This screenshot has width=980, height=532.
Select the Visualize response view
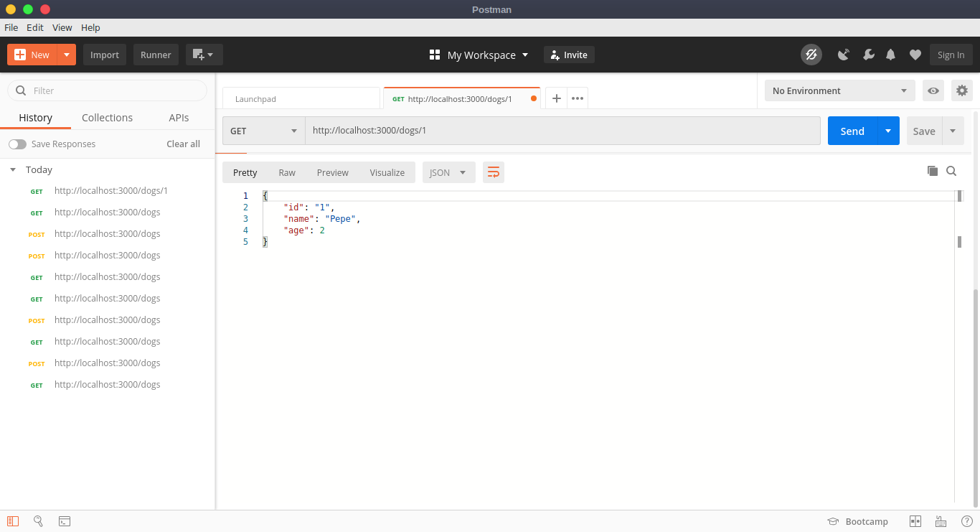(x=387, y=172)
